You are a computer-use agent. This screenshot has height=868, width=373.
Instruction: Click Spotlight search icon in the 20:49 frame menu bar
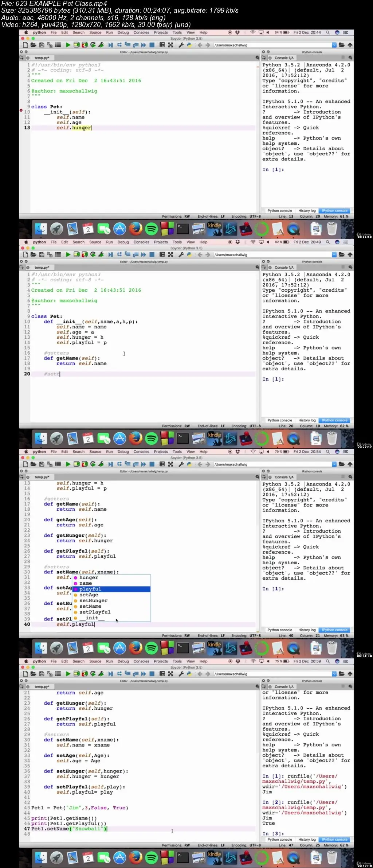pyautogui.click(x=328, y=242)
